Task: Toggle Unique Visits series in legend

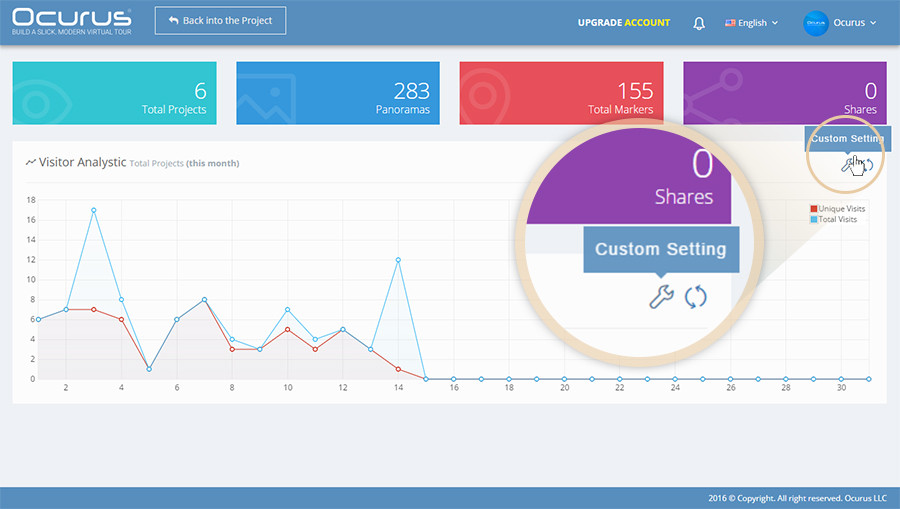Action: (x=837, y=208)
